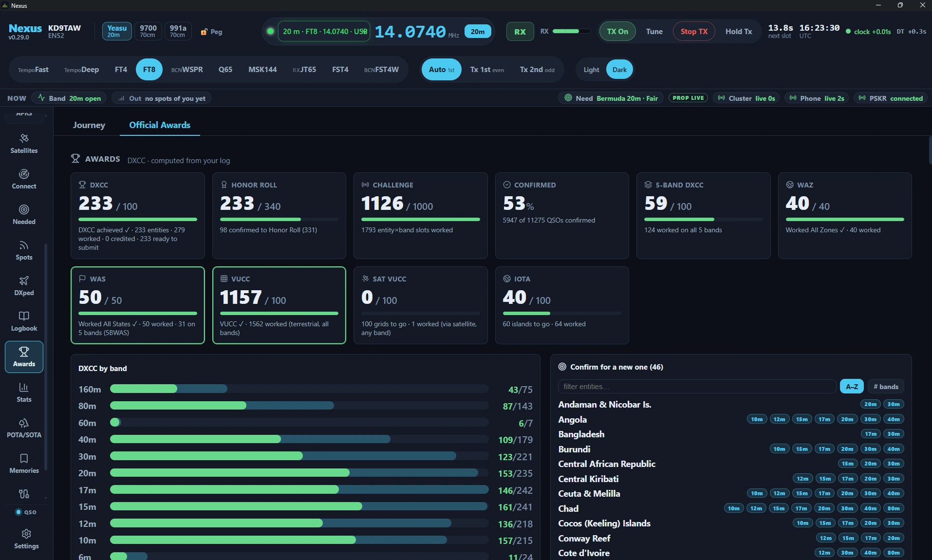
Task: Open the Satellites sidebar icon
Action: click(x=24, y=144)
